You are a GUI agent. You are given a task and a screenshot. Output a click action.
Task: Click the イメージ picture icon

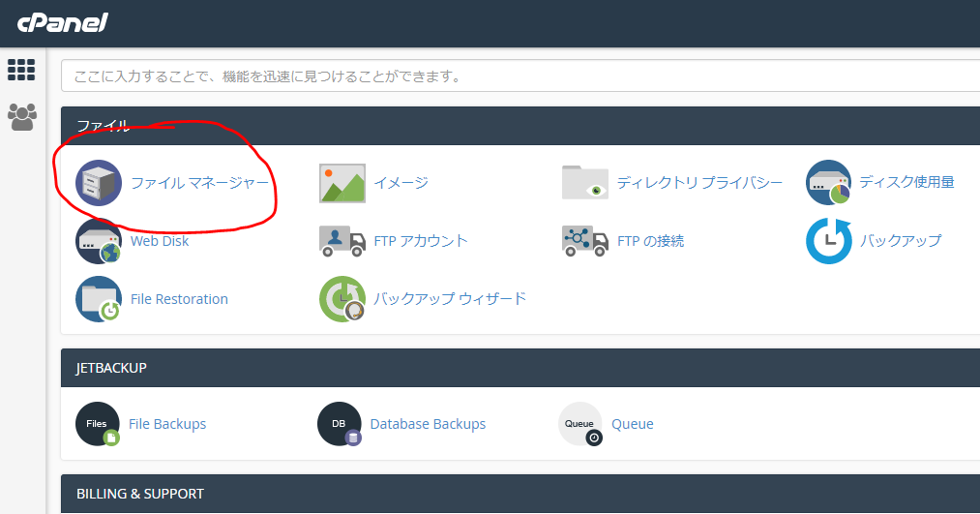[x=342, y=183]
